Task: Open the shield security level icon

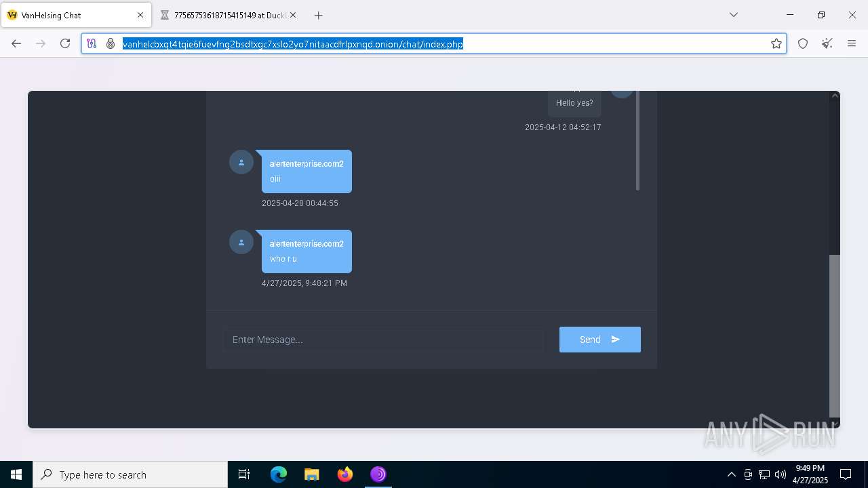Action: 803,43
